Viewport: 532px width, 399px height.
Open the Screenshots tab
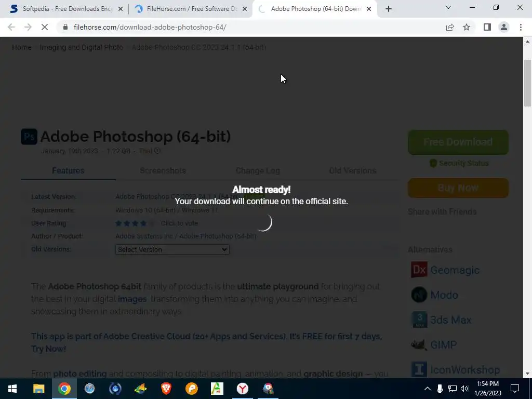(x=163, y=170)
